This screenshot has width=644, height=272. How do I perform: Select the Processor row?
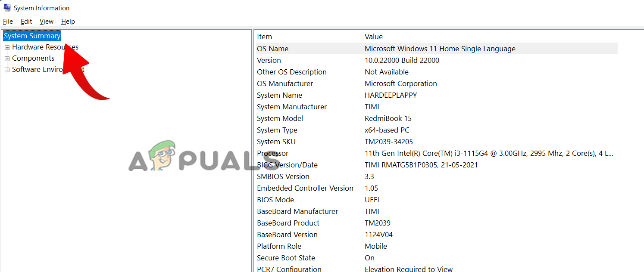coord(272,153)
